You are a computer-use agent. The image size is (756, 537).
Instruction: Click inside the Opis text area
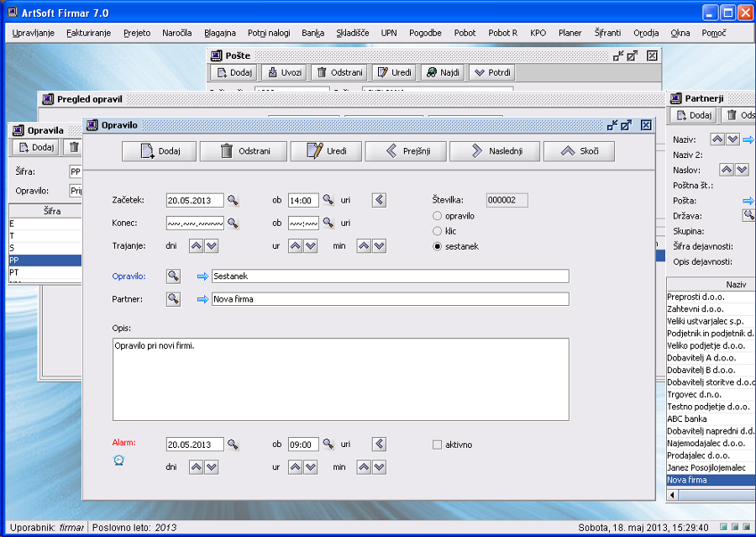click(x=340, y=378)
